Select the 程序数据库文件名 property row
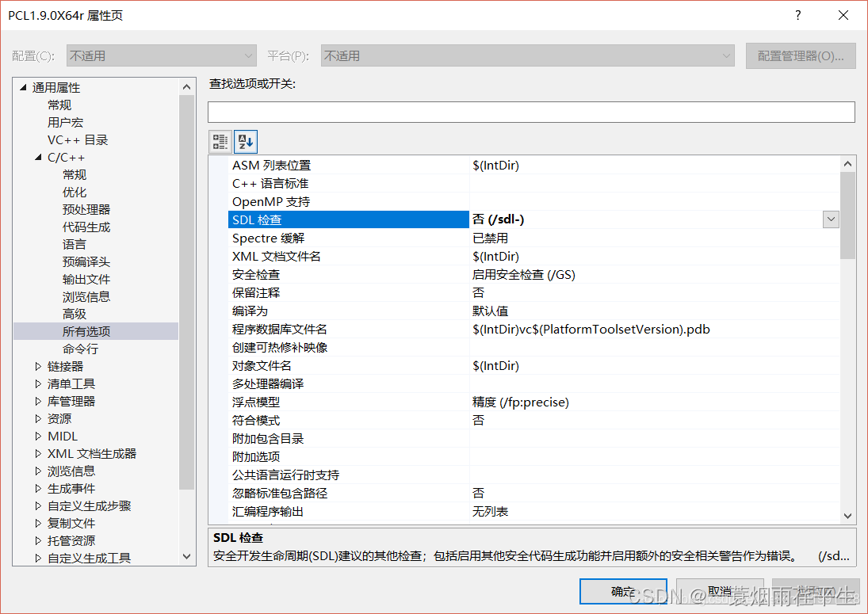Viewport: 868px width, 614px height. click(x=534, y=329)
